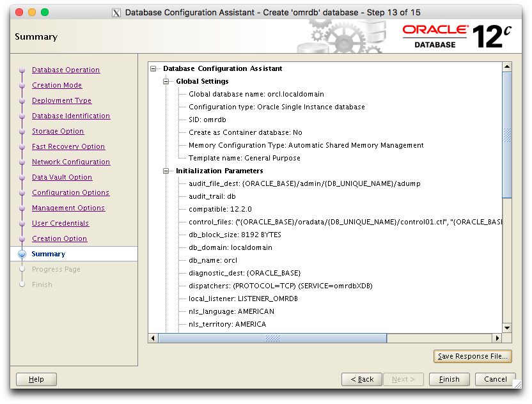The height and width of the screenshot is (404, 532).
Task: Select the local_listener row
Action: [243, 299]
